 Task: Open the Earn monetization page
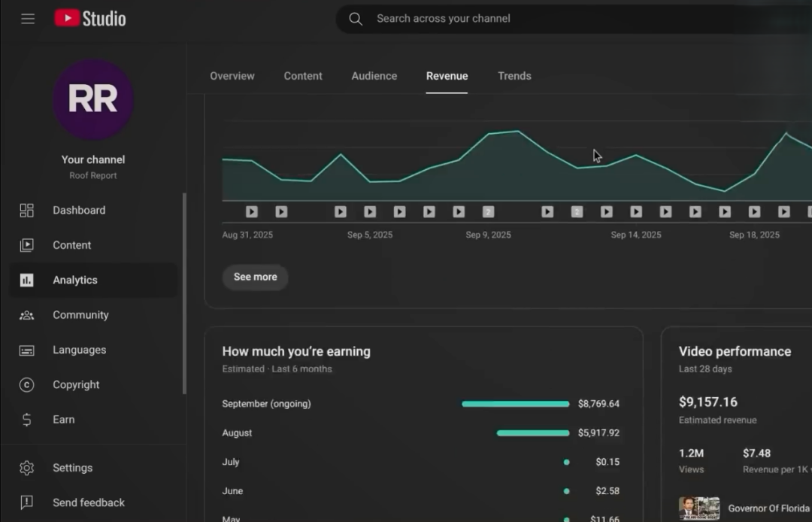pos(63,420)
